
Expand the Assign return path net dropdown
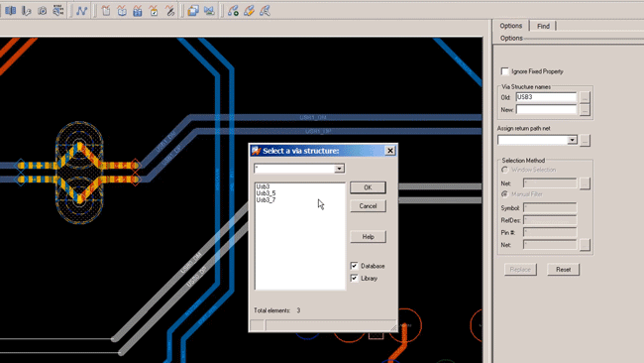[x=572, y=140]
